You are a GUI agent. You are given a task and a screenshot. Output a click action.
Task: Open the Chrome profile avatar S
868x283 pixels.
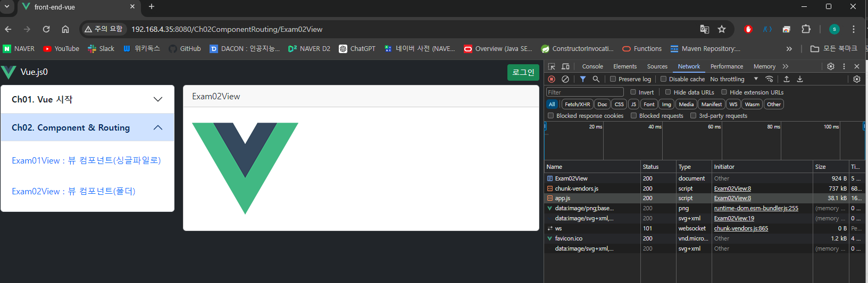coord(834,29)
